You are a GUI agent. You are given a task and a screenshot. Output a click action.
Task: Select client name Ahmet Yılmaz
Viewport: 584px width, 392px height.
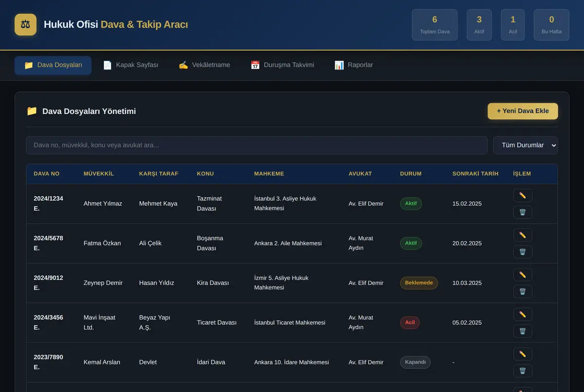point(103,204)
